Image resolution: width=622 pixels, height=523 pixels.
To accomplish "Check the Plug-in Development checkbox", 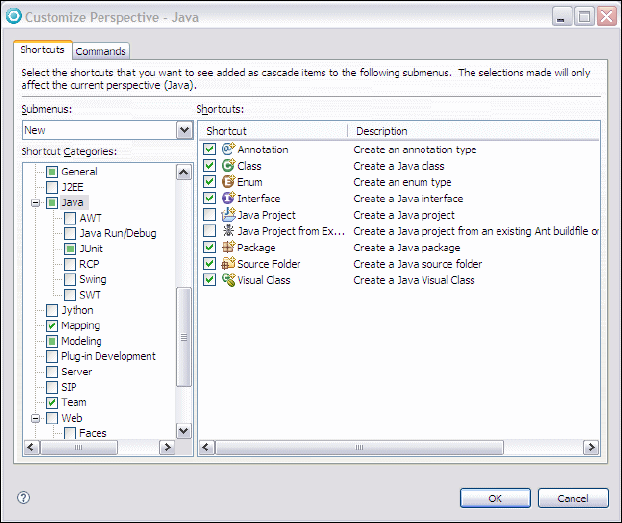I will [52, 356].
